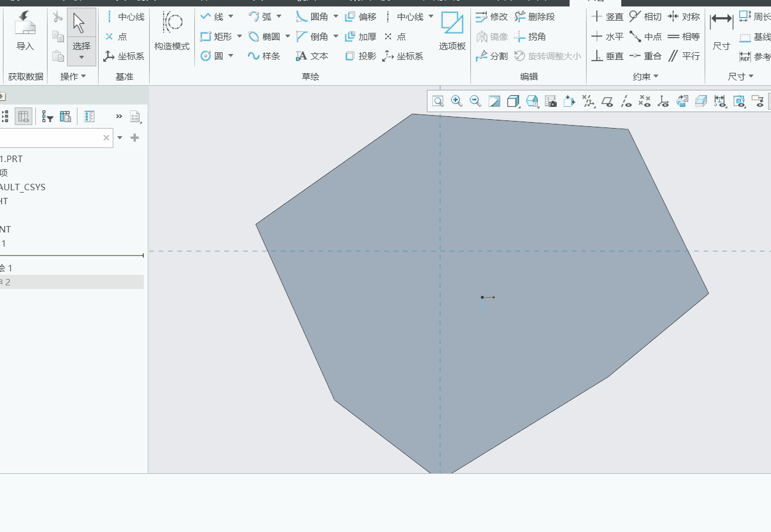
Task: Click the 偏移 offset tool
Action: (361, 16)
